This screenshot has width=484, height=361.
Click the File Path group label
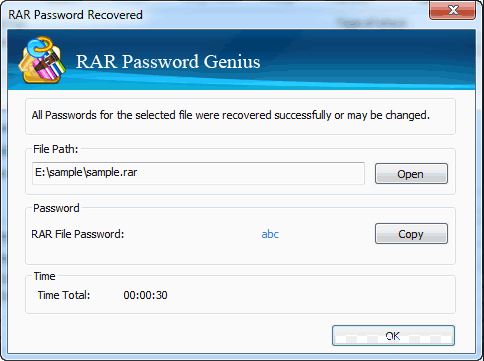(55, 149)
